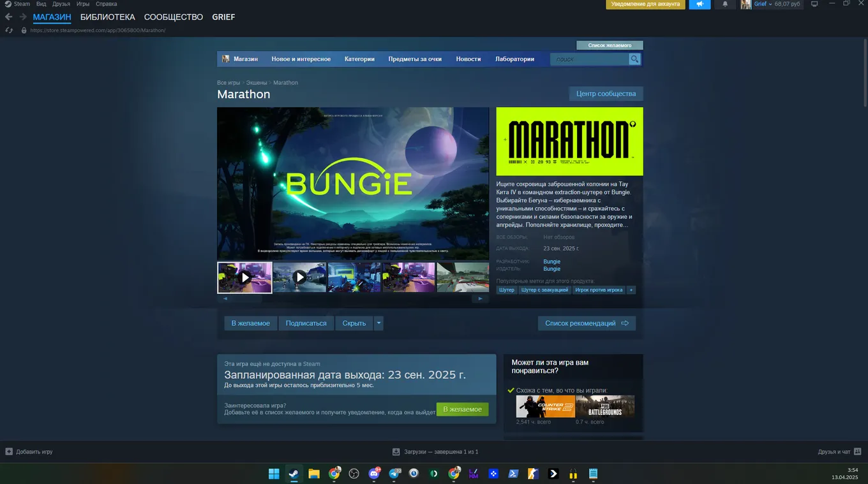Viewport: 868px width, 484px height.
Task: Open the LHM icon in the taskbar
Action: click(474, 474)
